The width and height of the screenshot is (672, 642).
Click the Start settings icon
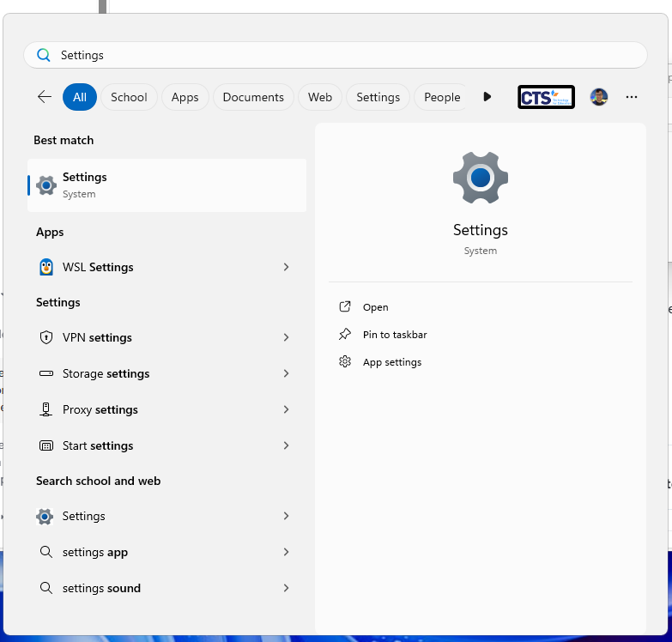46,445
